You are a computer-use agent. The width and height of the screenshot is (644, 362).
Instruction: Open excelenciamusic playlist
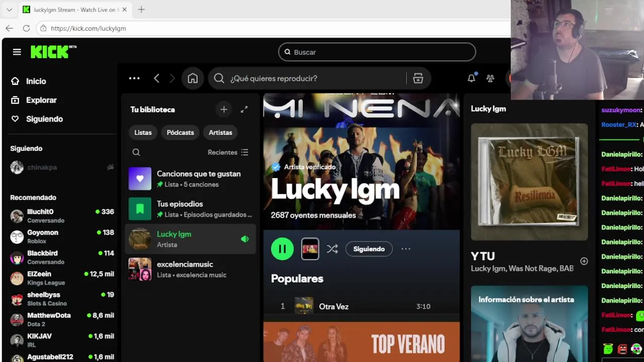(x=190, y=269)
